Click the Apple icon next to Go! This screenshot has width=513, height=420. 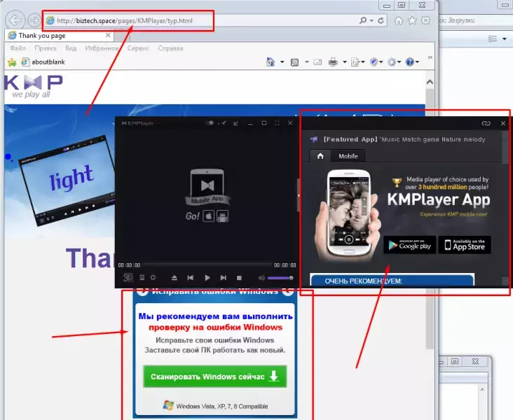tap(208, 216)
